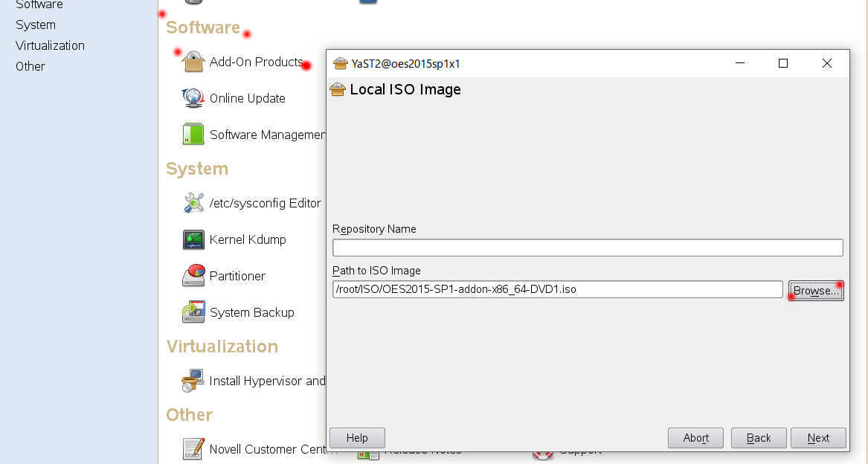Launch the Kernel Kdump icon

[x=193, y=239]
